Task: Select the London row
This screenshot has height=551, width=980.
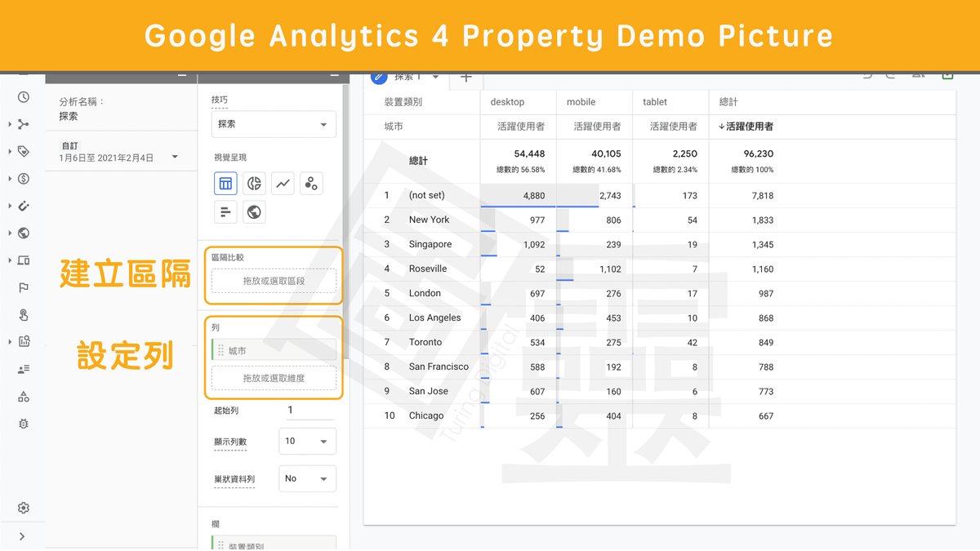Action: click(659, 294)
